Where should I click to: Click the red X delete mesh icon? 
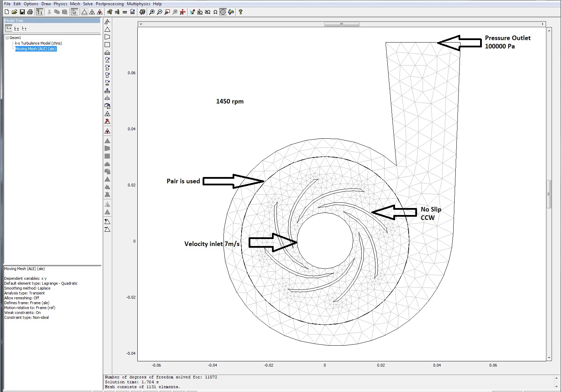click(x=107, y=121)
